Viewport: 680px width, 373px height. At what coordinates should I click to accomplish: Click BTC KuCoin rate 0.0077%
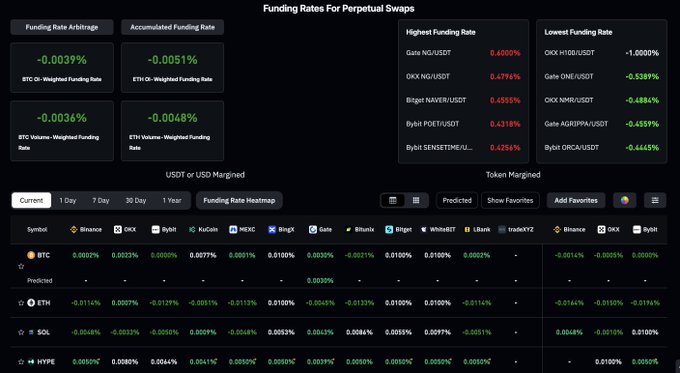[203, 255]
